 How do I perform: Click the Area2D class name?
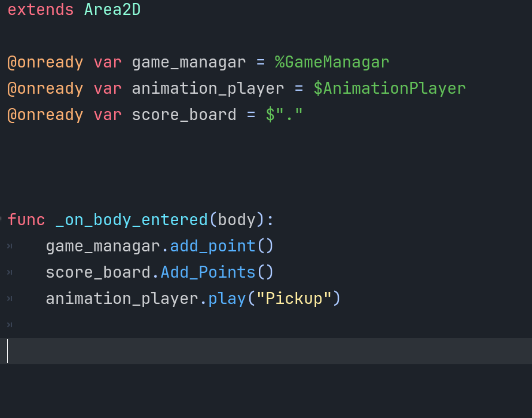pos(112,10)
